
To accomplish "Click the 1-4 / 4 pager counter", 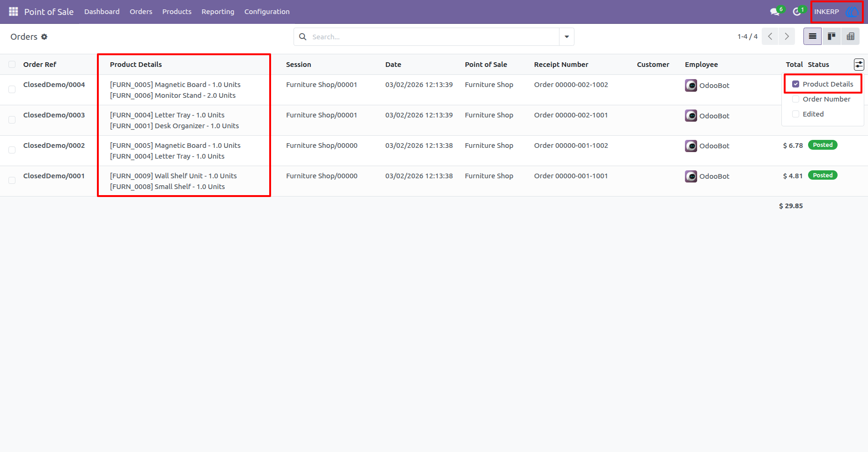I will pyautogui.click(x=747, y=36).
